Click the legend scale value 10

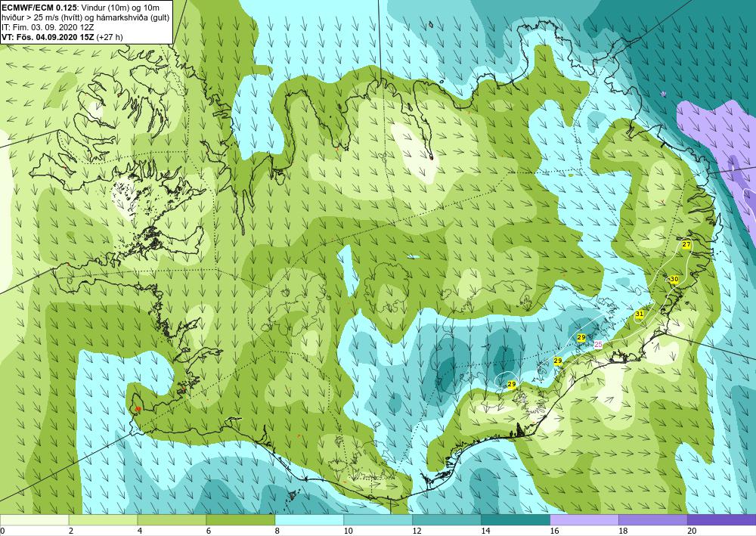[x=349, y=531]
